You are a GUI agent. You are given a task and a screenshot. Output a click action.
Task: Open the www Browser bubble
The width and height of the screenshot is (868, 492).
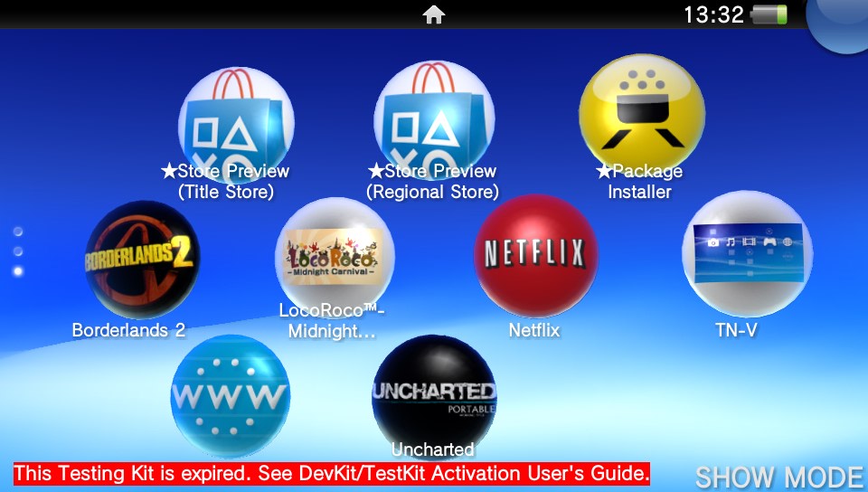coord(231,395)
